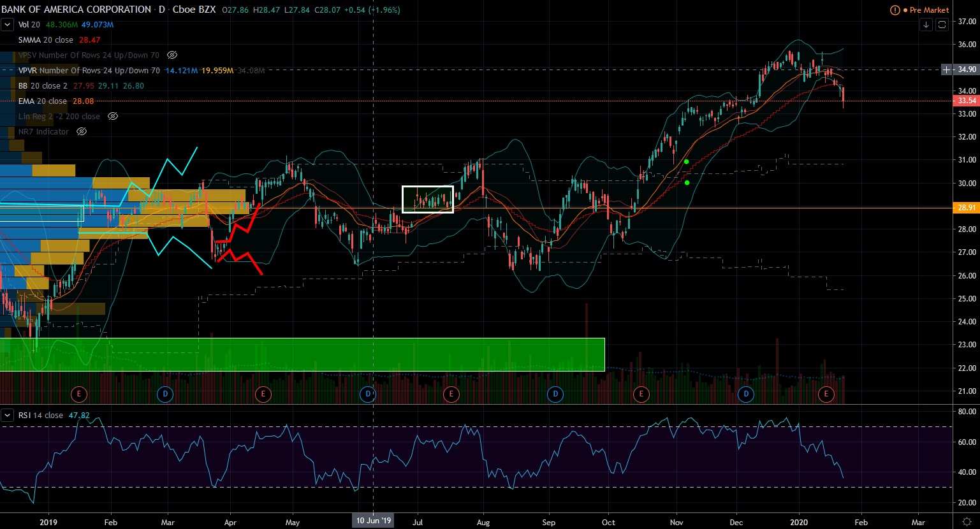The image size is (980, 529).
Task: Collapse the RSI pane legend chevron
Action: coord(7,416)
